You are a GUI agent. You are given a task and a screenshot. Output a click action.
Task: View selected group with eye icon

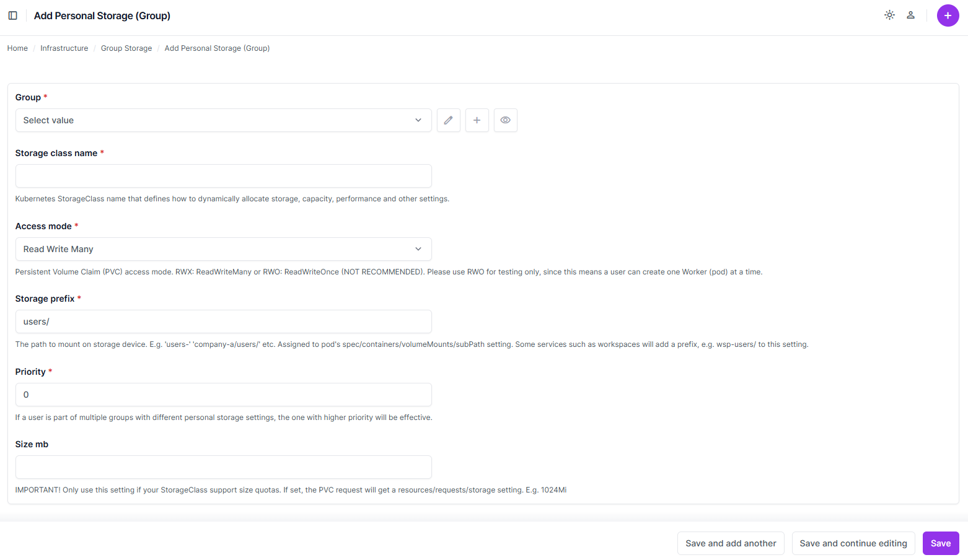click(x=505, y=120)
